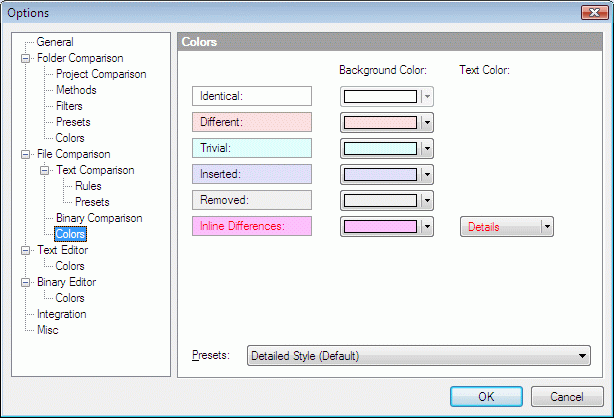
Task: Open Different background color dropdown arrow
Action: click(x=428, y=123)
